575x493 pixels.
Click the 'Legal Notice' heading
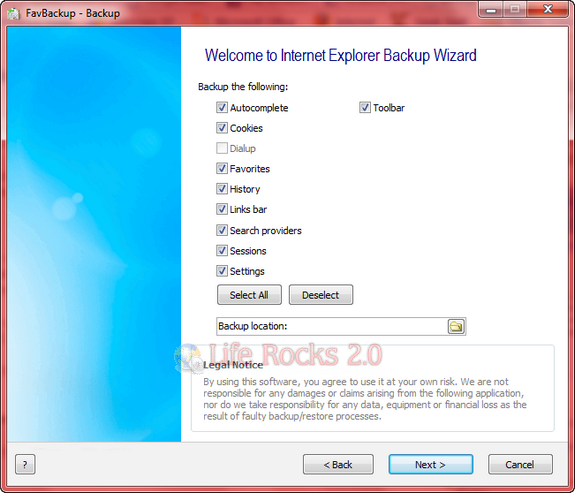233,365
